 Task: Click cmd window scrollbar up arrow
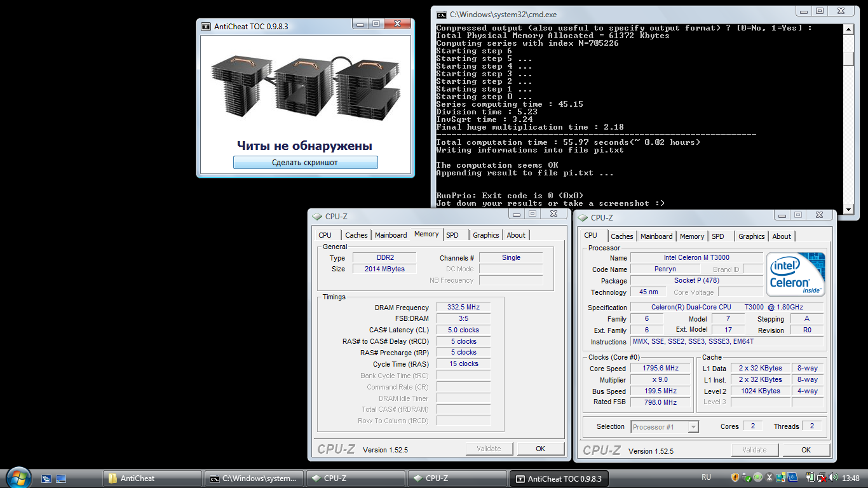coord(848,29)
